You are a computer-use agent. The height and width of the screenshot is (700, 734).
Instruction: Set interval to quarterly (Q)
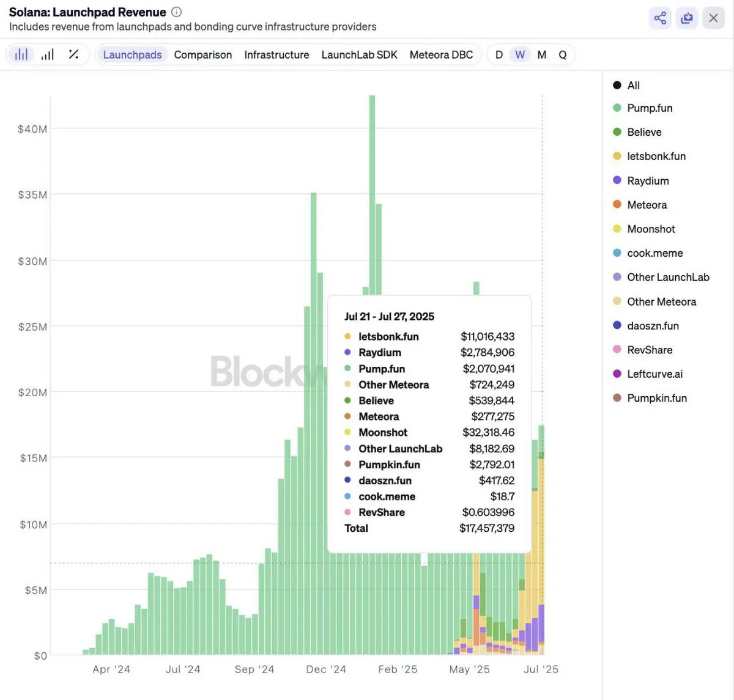click(563, 54)
